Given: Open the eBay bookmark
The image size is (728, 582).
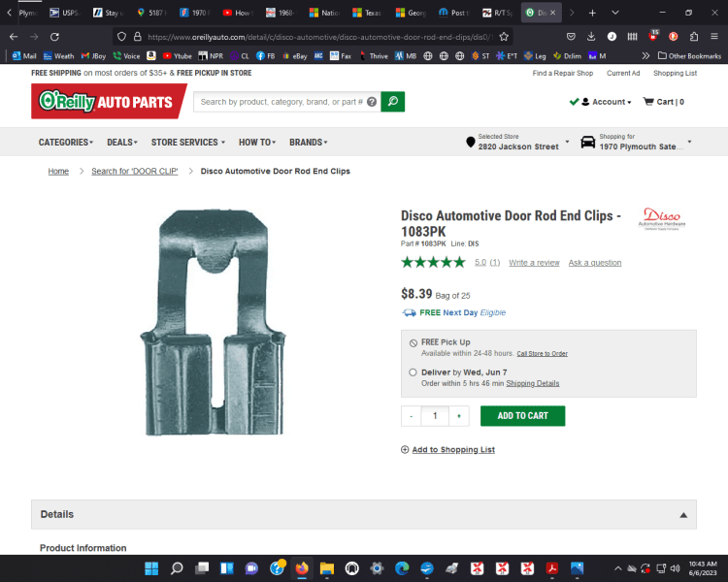Looking at the screenshot, I should pyautogui.click(x=294, y=56).
